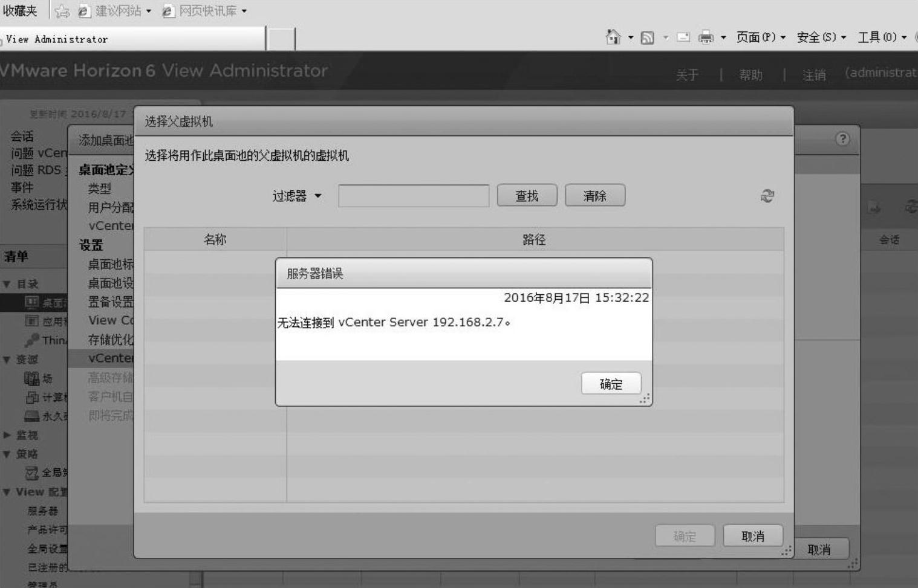Collapse the 策略 tree section
This screenshot has height=588, width=918.
7,454
